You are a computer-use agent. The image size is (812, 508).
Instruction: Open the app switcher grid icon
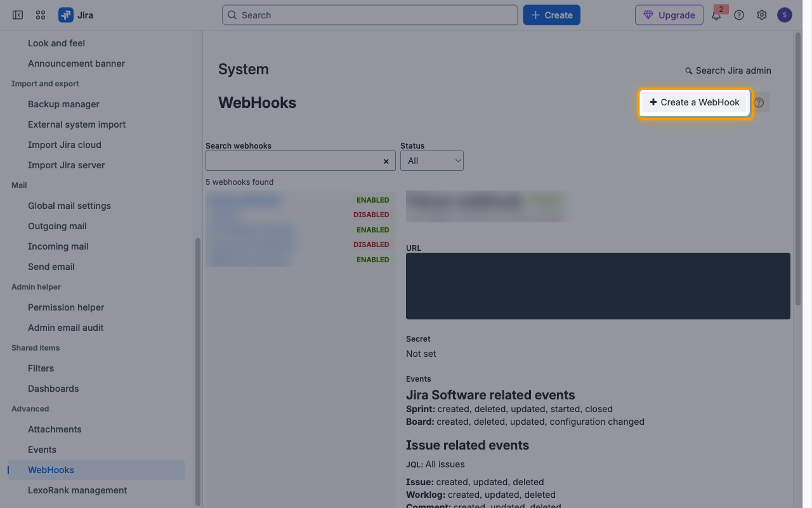click(x=41, y=15)
